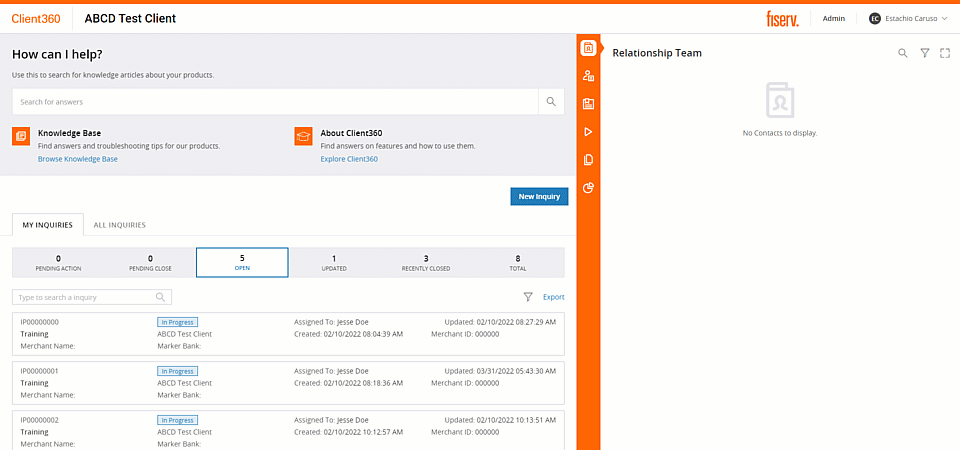This screenshot has width=960, height=450.
Task: Click Created 02/10/2022 08:04:39 AM text
Action: (348, 334)
